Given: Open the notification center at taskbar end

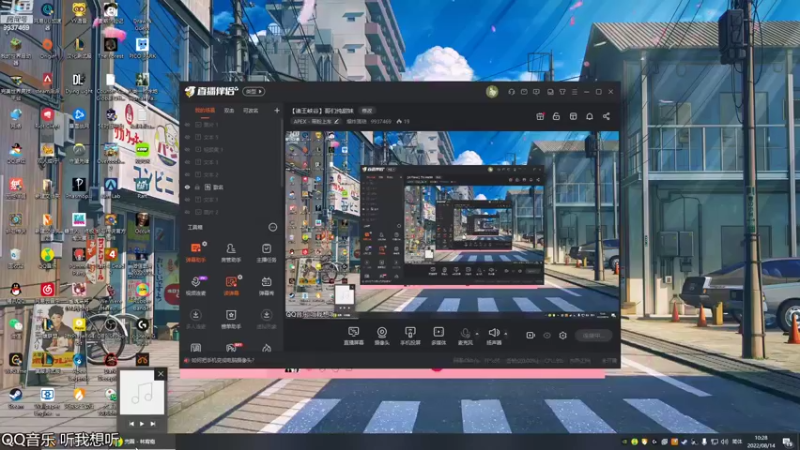Looking at the screenshot, I should click(x=788, y=442).
